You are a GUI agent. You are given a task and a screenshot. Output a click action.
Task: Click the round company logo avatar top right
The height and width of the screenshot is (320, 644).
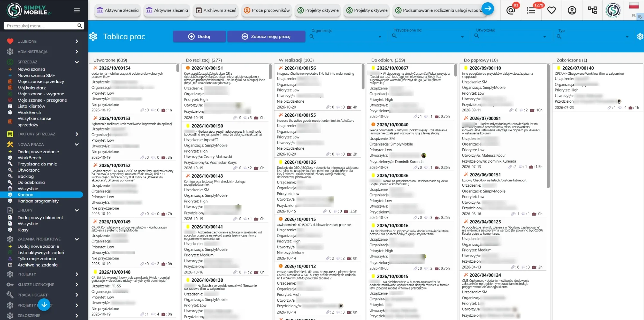[x=613, y=10]
